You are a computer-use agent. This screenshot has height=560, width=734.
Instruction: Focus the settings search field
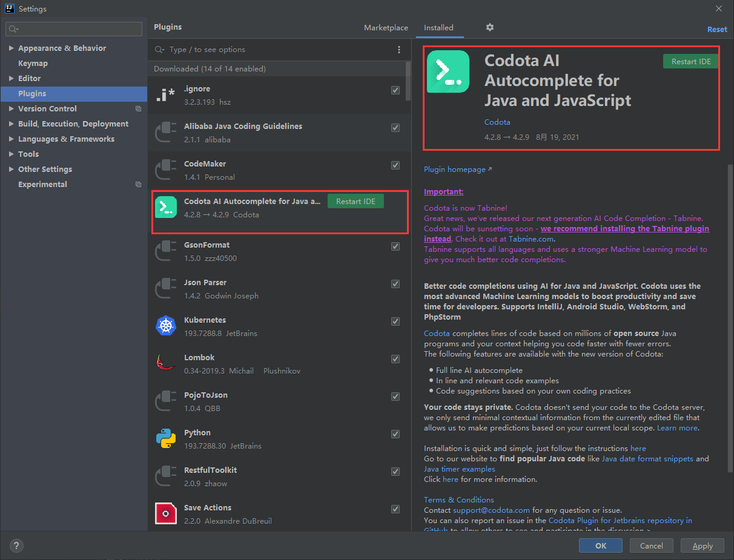tap(74, 28)
